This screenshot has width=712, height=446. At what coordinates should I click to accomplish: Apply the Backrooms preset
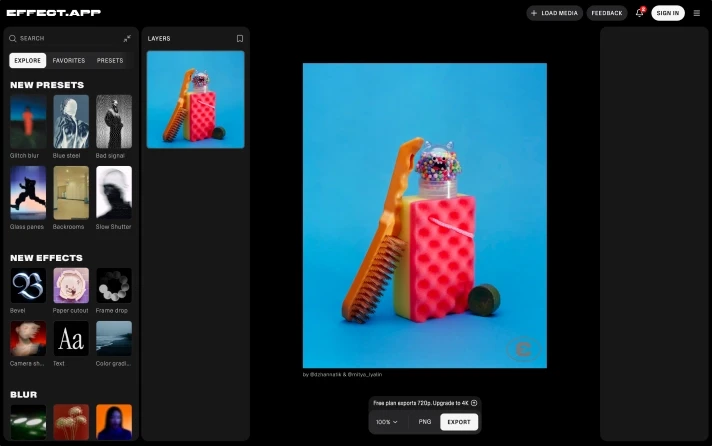point(71,193)
